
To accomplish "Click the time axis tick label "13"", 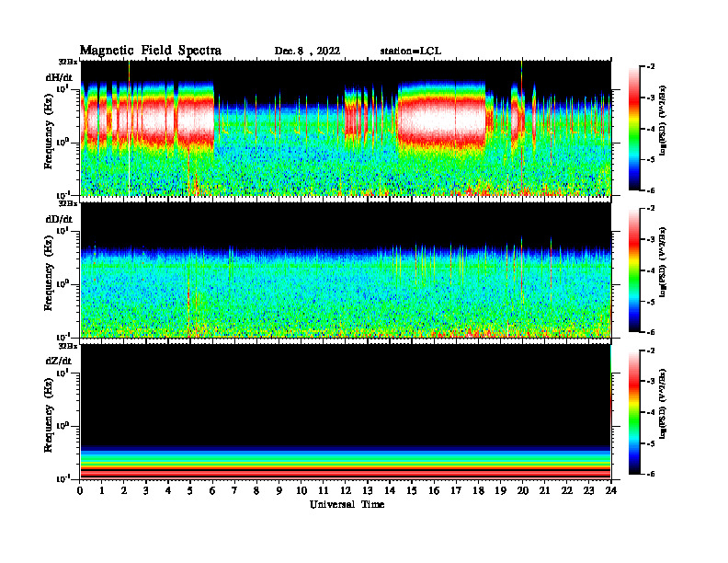I will coord(368,490).
